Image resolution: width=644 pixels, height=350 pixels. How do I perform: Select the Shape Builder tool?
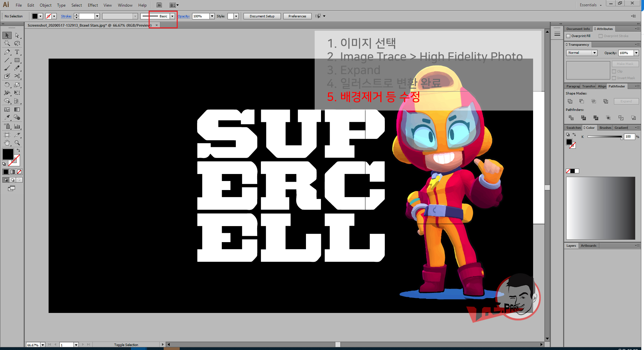pyautogui.click(x=7, y=101)
